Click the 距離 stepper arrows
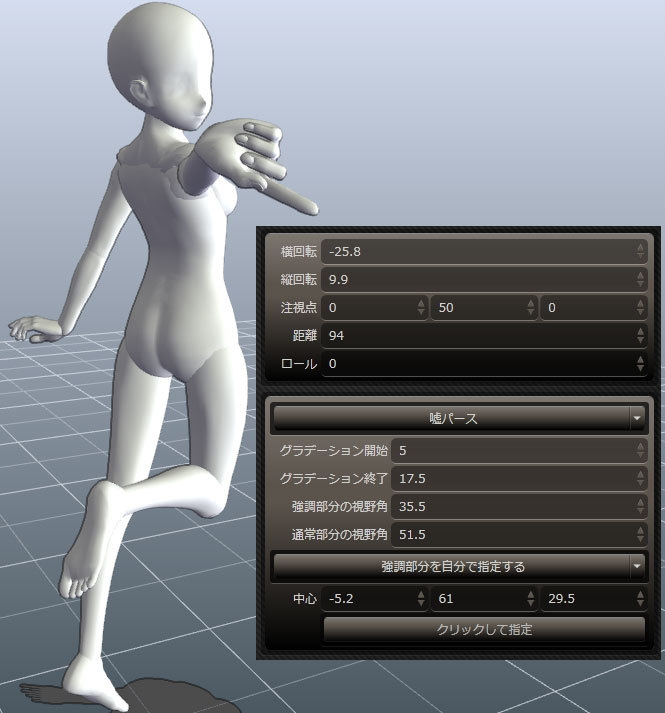This screenshot has height=713, width=665. point(641,335)
